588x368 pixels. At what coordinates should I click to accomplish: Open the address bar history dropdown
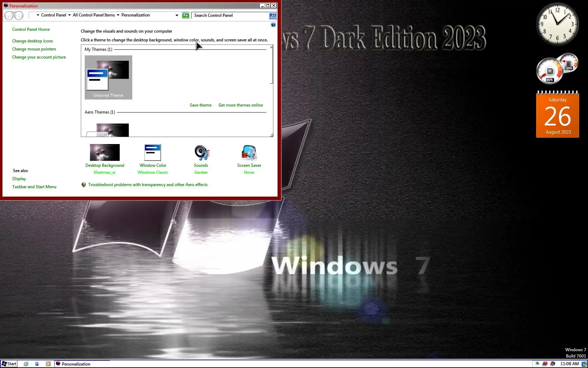(x=177, y=15)
